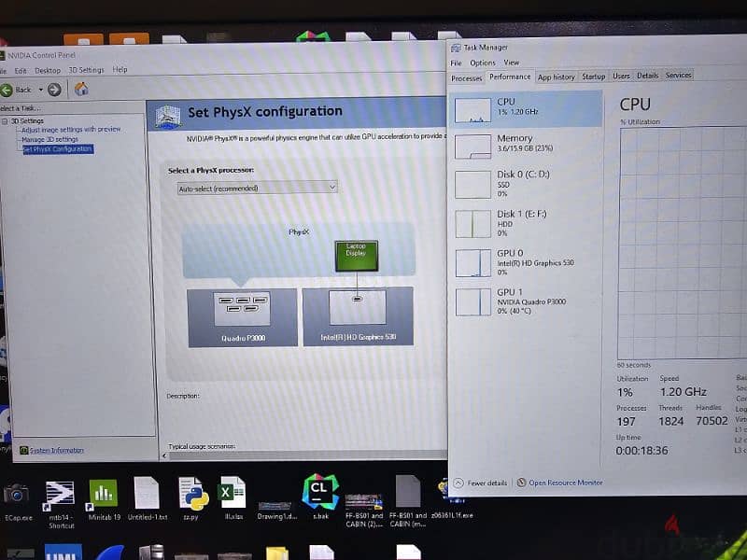Open Resource Monitor link
Viewport: 747px width, 560px height.
566,483
